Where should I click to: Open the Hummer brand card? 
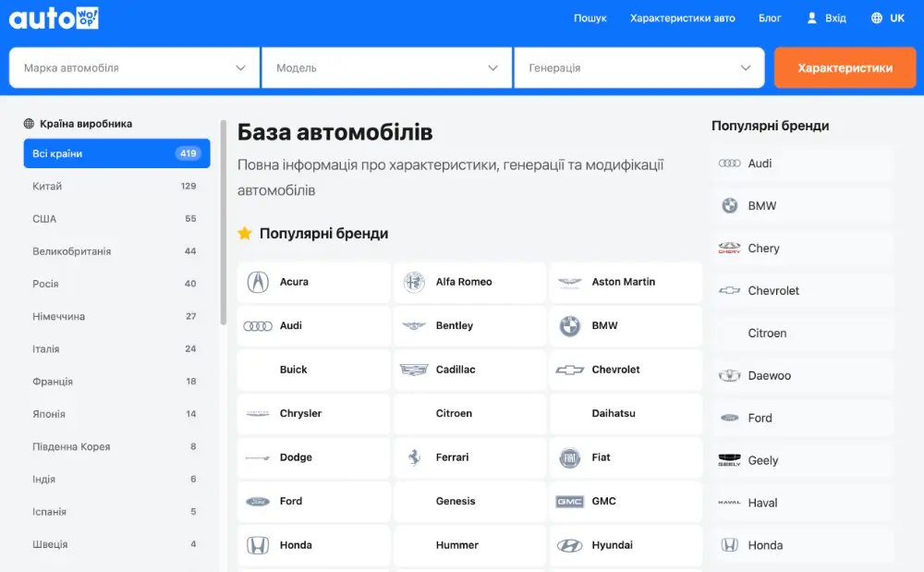point(469,545)
